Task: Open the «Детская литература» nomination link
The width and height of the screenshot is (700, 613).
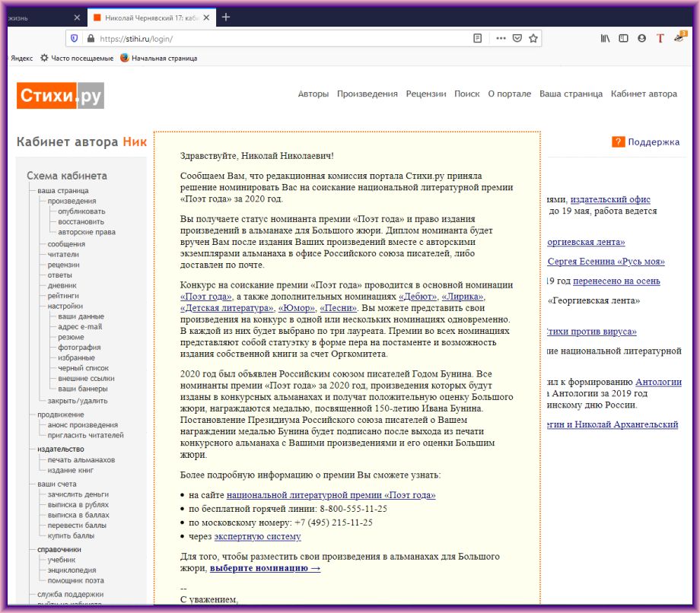Action: (x=228, y=308)
